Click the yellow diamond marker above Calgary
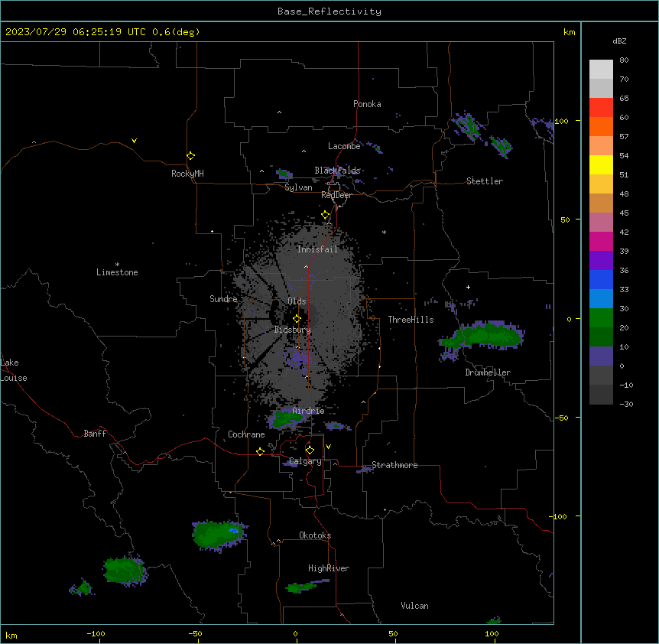The image size is (659, 644). click(310, 450)
